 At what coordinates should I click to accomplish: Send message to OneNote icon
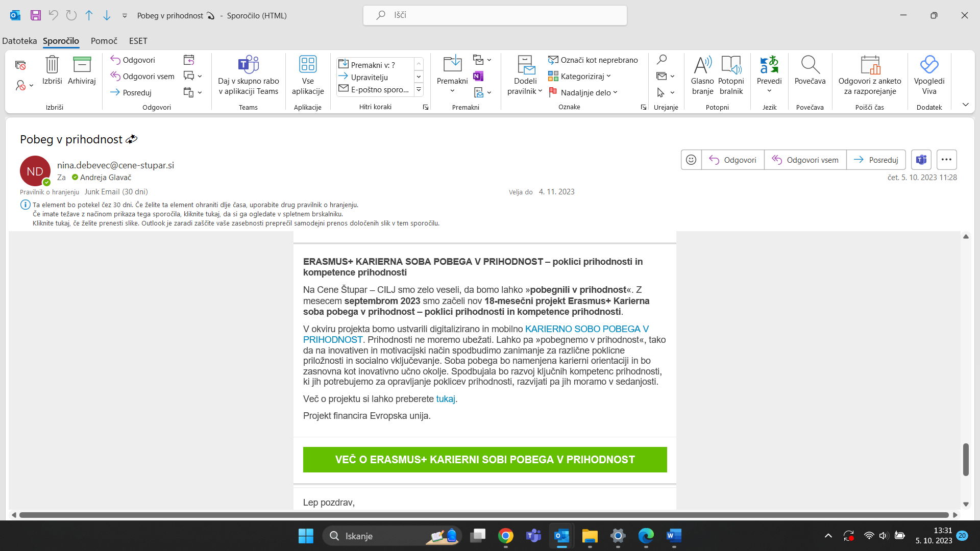point(478,77)
